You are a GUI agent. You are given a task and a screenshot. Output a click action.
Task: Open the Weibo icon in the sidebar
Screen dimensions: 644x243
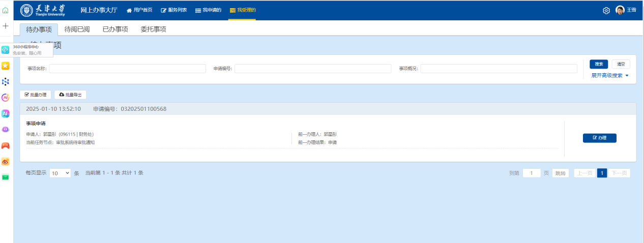tap(6, 161)
